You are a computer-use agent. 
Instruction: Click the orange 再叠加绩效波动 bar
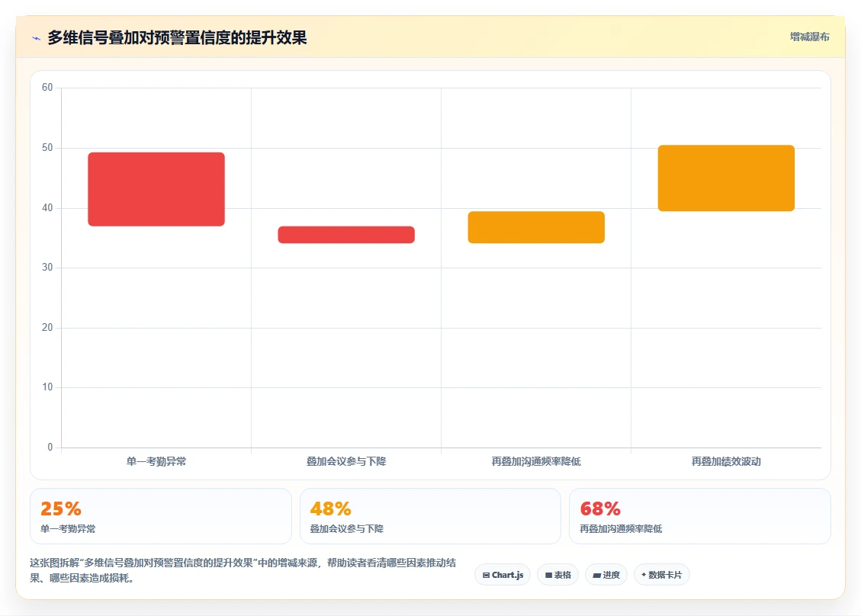point(727,178)
